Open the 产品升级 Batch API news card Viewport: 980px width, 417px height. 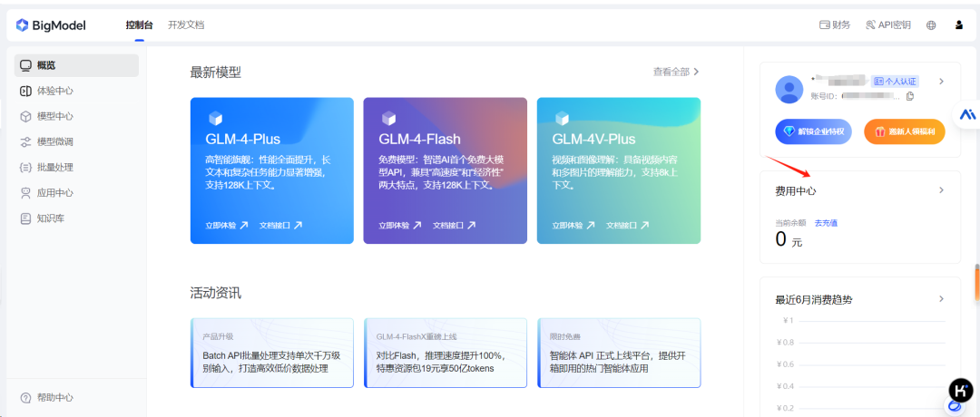272,353
